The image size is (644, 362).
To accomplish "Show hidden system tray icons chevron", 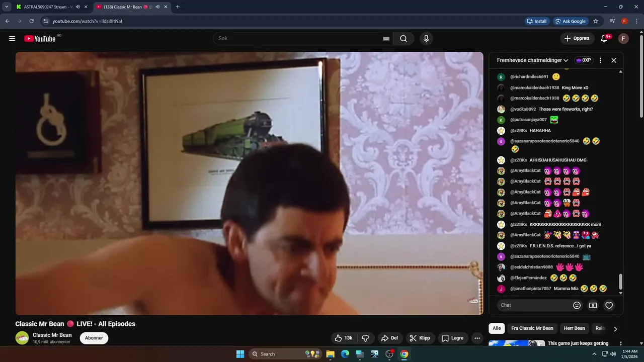I will (x=594, y=354).
